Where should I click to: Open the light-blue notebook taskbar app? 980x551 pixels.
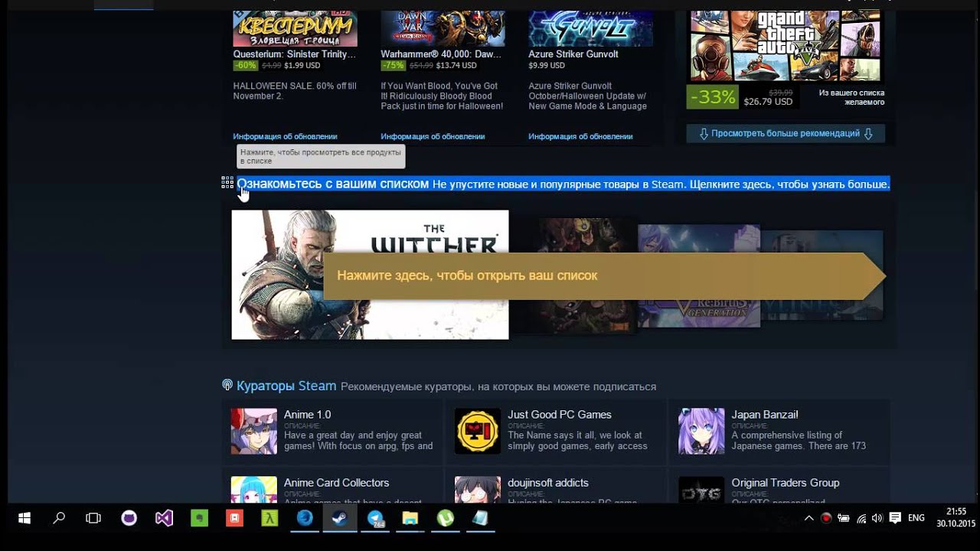click(480, 518)
